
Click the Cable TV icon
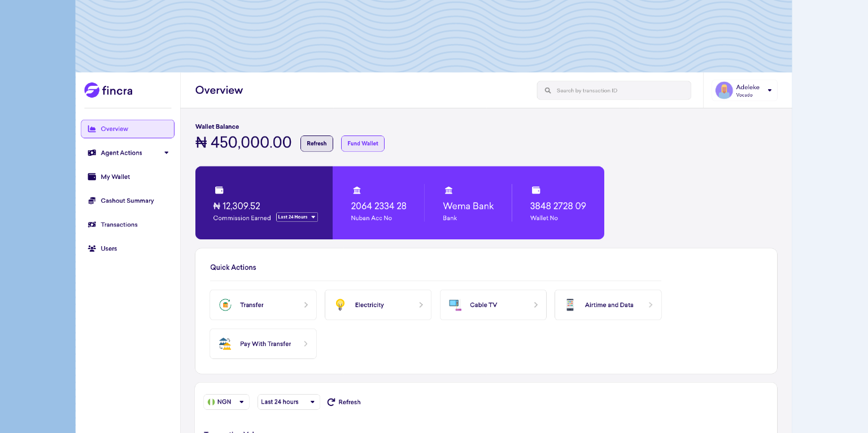click(x=455, y=305)
